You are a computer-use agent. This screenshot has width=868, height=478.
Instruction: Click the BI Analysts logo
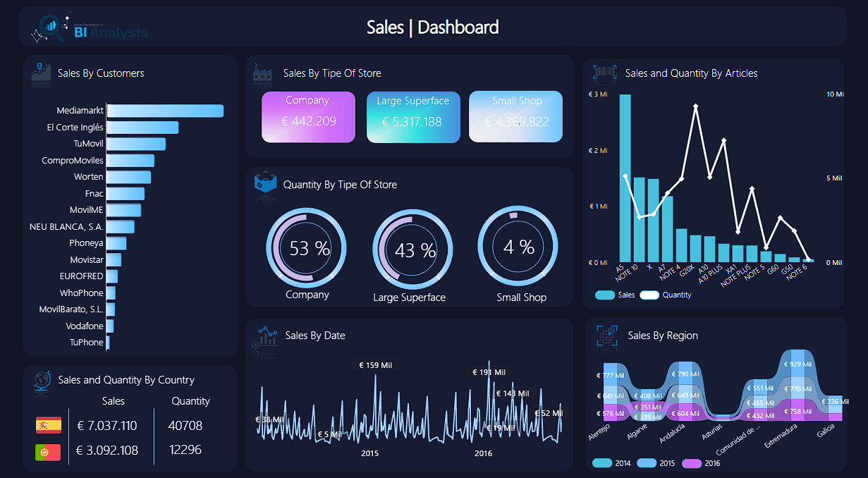click(90, 27)
